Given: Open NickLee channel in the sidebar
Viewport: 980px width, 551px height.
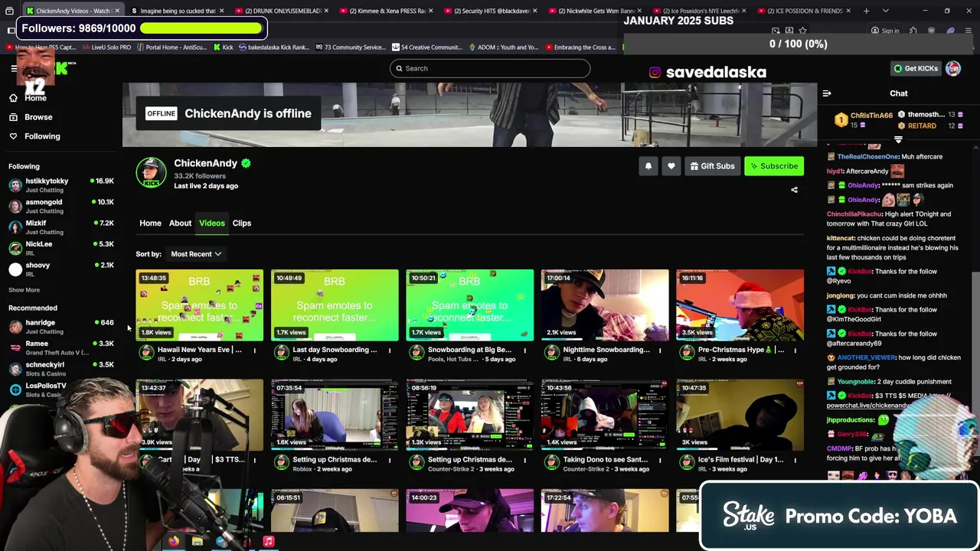Looking at the screenshot, I should tap(61, 248).
